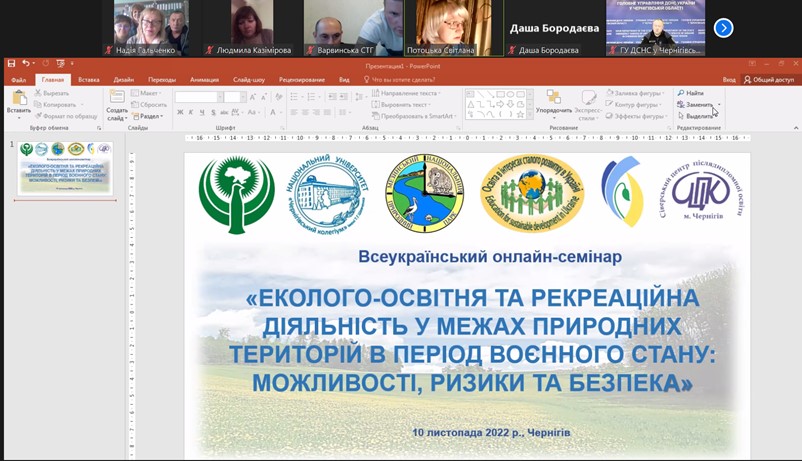Open Найти to find text
This screenshot has width=802, height=461.
[x=691, y=93]
